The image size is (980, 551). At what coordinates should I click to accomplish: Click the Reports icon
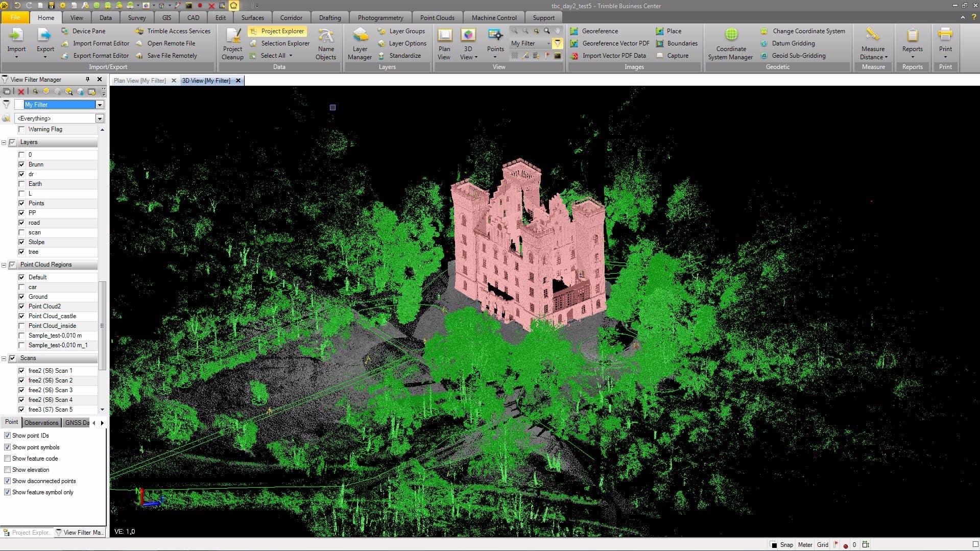pyautogui.click(x=912, y=35)
